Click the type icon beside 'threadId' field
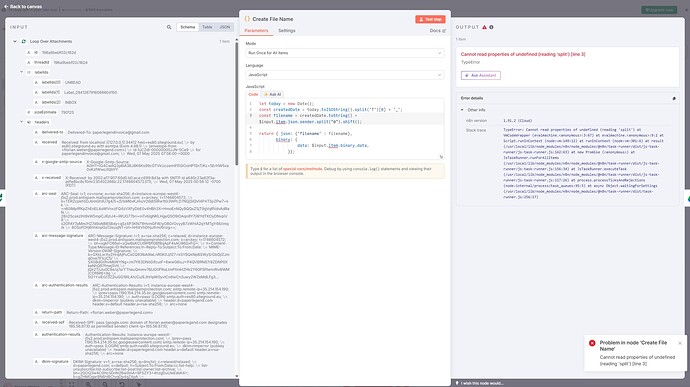 tap(29, 63)
